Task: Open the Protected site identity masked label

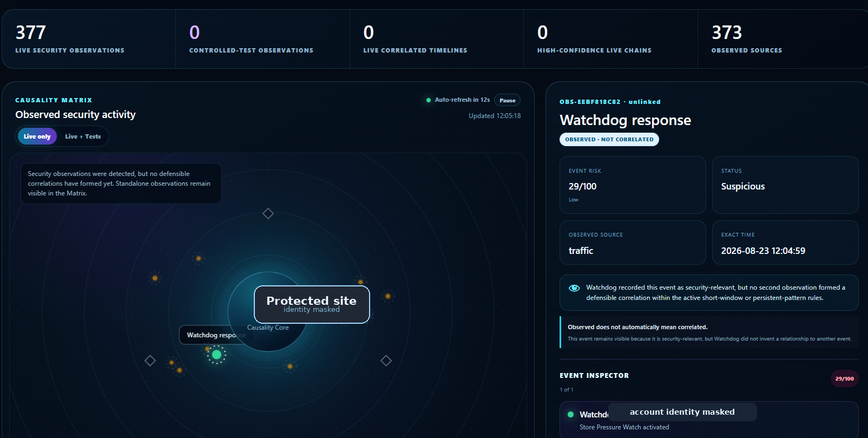Action: click(312, 304)
